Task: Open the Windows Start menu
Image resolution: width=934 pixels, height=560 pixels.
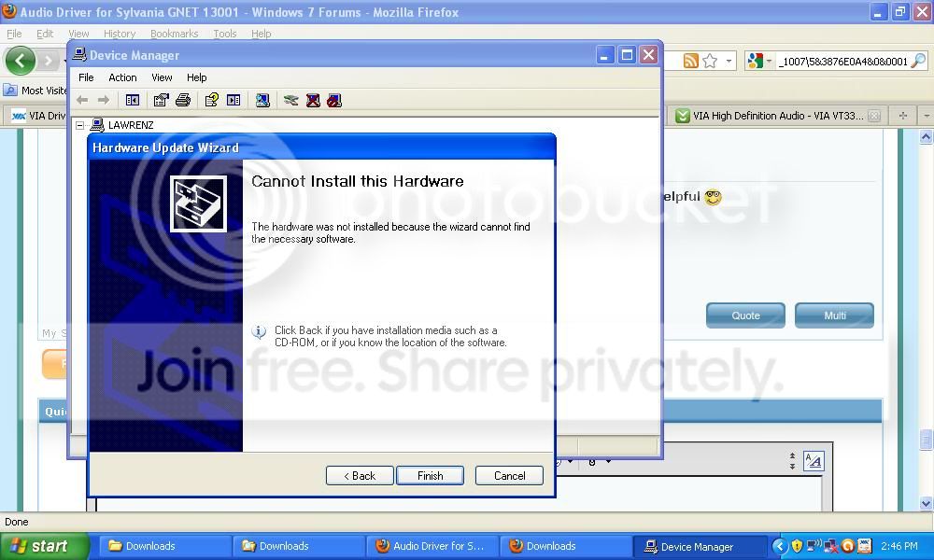Action: click(x=45, y=546)
